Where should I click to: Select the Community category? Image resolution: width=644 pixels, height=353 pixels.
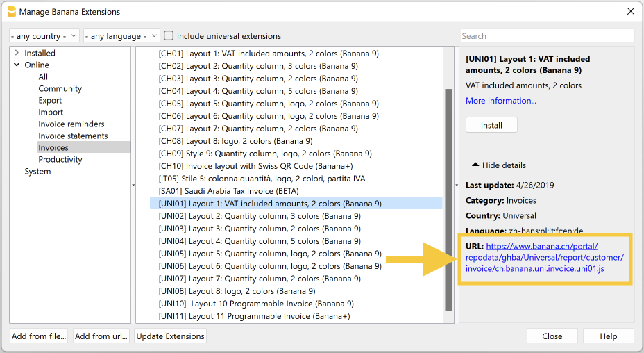[x=60, y=88]
